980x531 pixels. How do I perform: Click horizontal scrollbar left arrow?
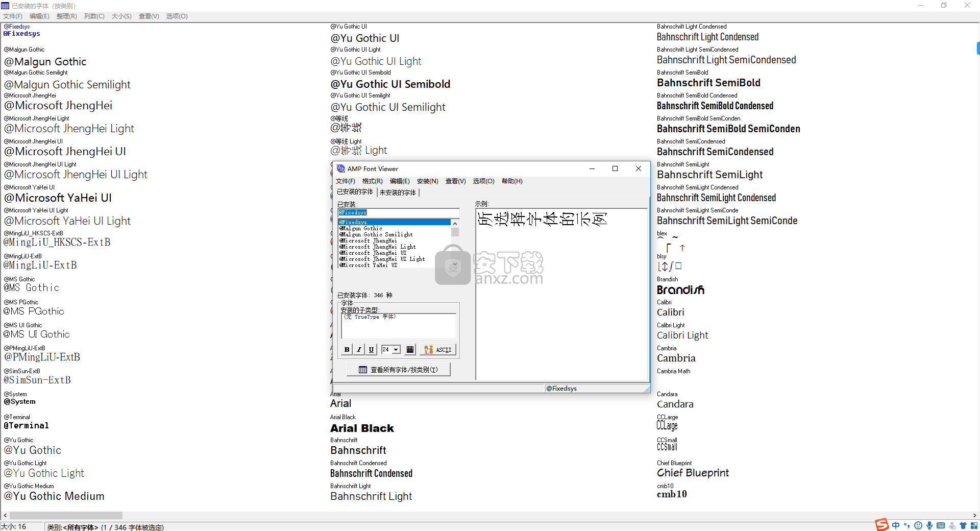coord(5,516)
